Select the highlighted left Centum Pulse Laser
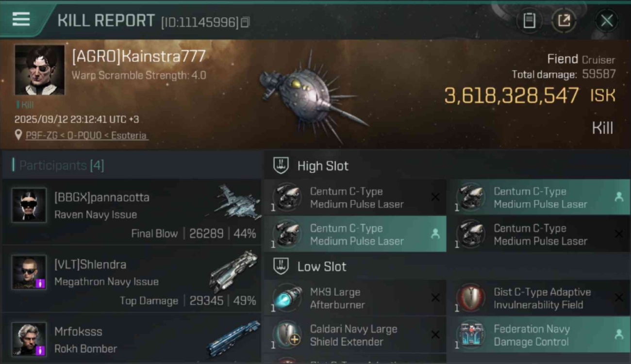The image size is (631, 364). coord(355,234)
